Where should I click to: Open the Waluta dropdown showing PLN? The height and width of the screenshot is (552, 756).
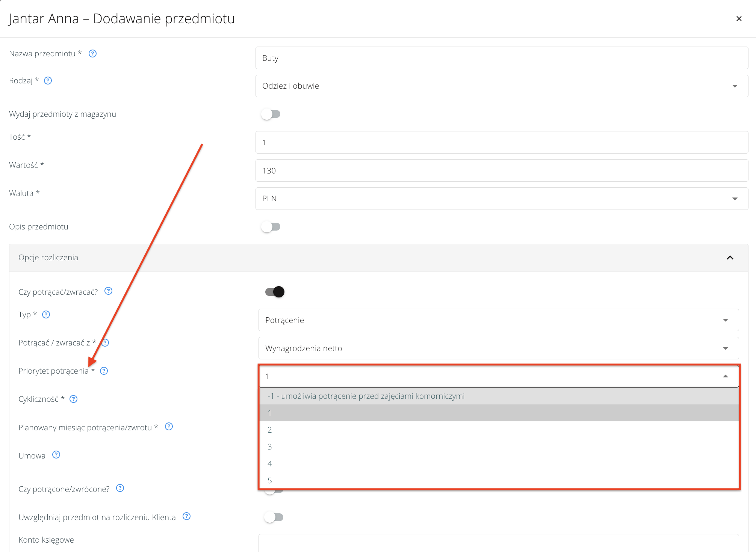click(x=502, y=199)
